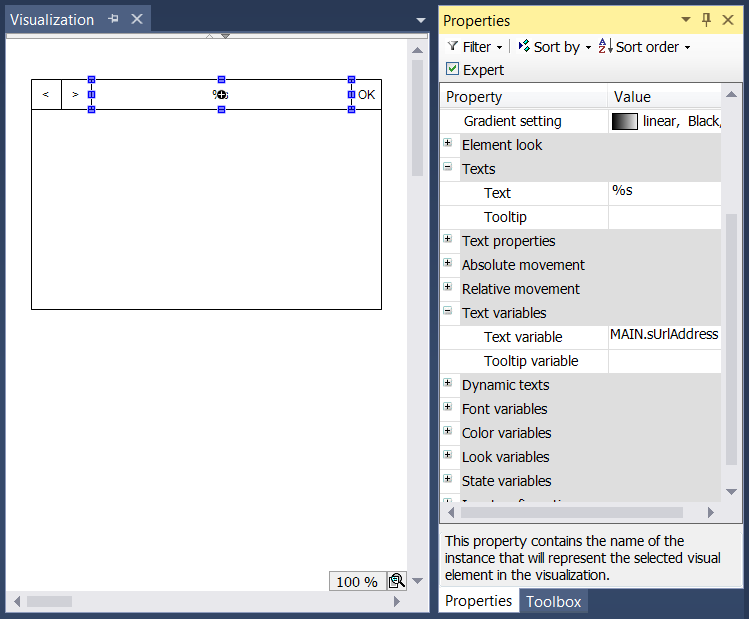Close the Visualization tab
This screenshot has width=749, height=619.
click(x=137, y=19)
